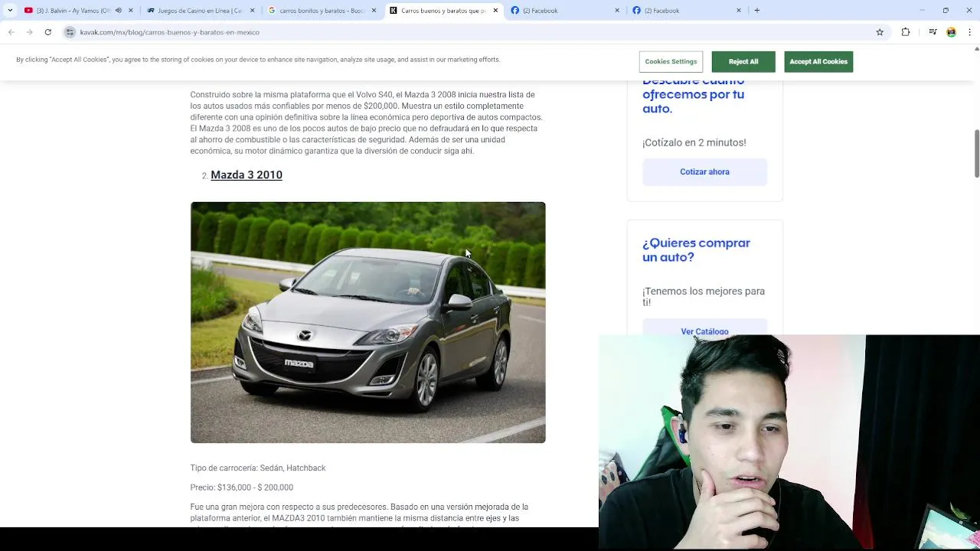Open the Extensions puzzle icon
Viewport: 980px width, 551px height.
pyautogui.click(x=906, y=32)
